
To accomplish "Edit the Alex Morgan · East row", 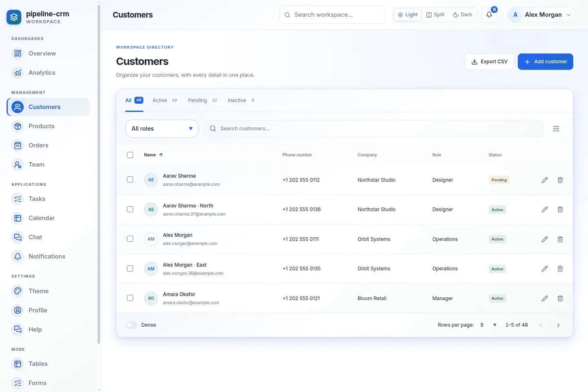I will [x=545, y=269].
